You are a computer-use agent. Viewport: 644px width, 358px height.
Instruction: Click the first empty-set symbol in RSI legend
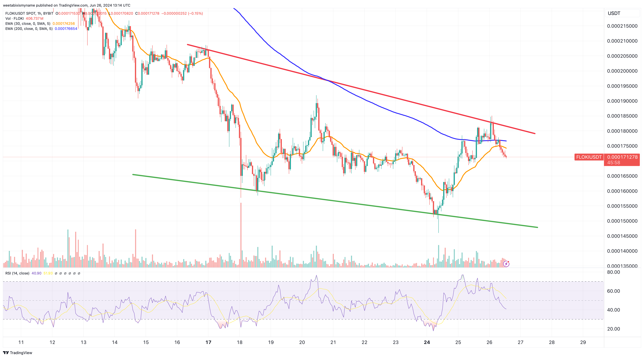pos(56,273)
